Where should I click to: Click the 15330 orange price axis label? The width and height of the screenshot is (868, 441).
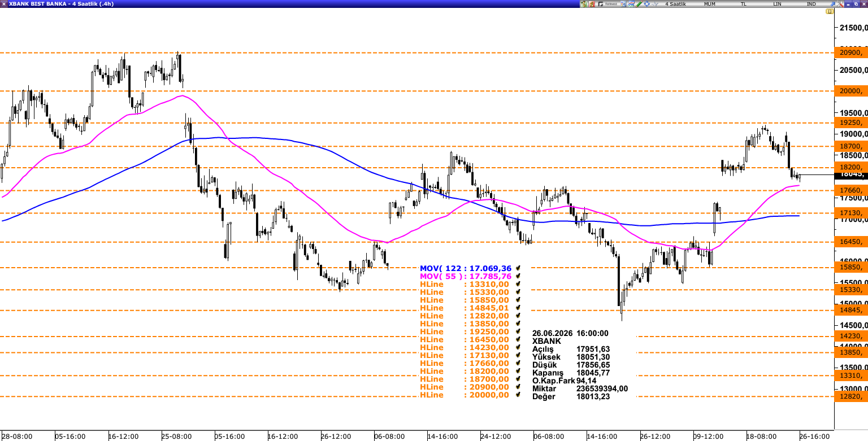851,290
